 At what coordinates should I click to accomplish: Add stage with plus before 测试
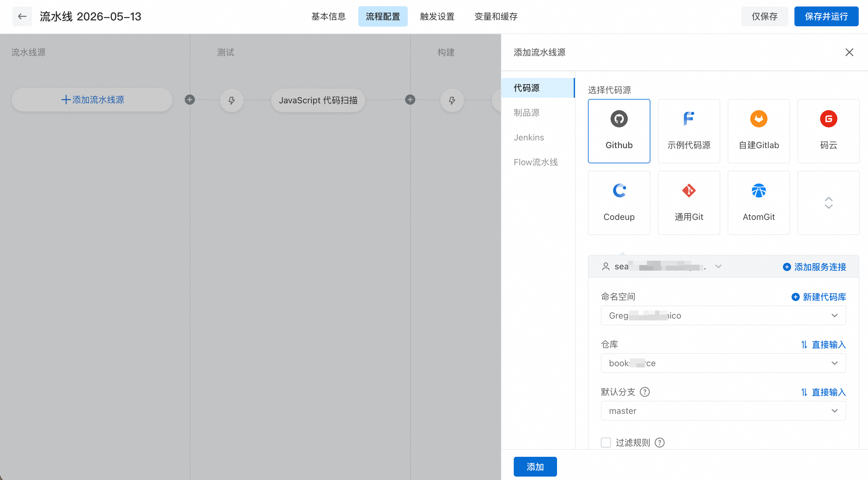(190, 100)
